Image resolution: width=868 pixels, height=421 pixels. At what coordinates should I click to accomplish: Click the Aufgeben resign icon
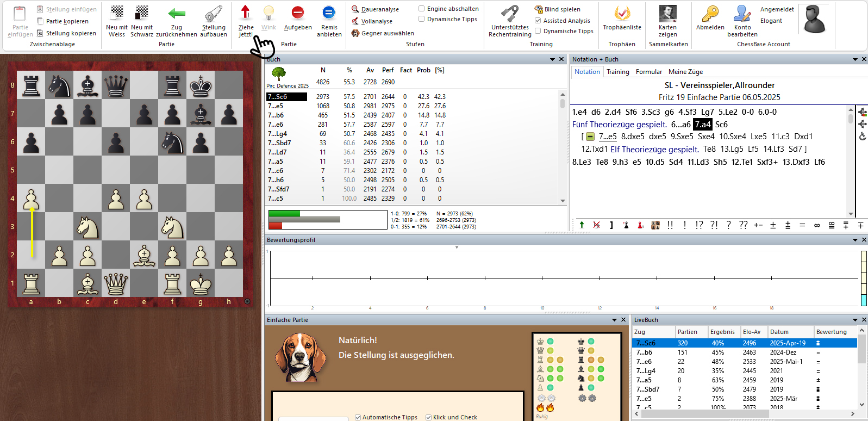pos(297,13)
